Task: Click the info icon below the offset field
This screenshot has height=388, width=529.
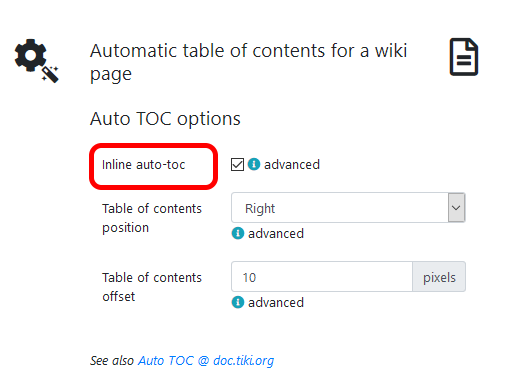Action: (238, 302)
